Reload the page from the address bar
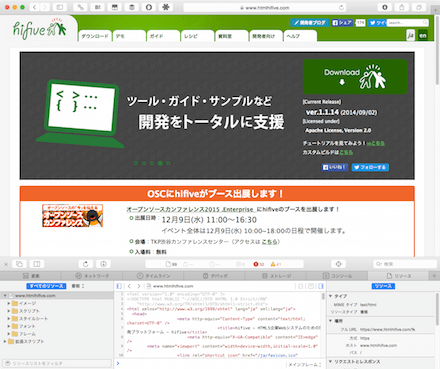Image resolution: width=440 pixels, height=369 pixels. click(x=341, y=7)
